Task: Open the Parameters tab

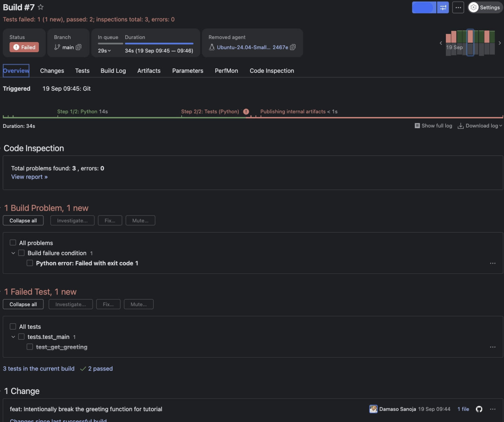Action: [188, 71]
